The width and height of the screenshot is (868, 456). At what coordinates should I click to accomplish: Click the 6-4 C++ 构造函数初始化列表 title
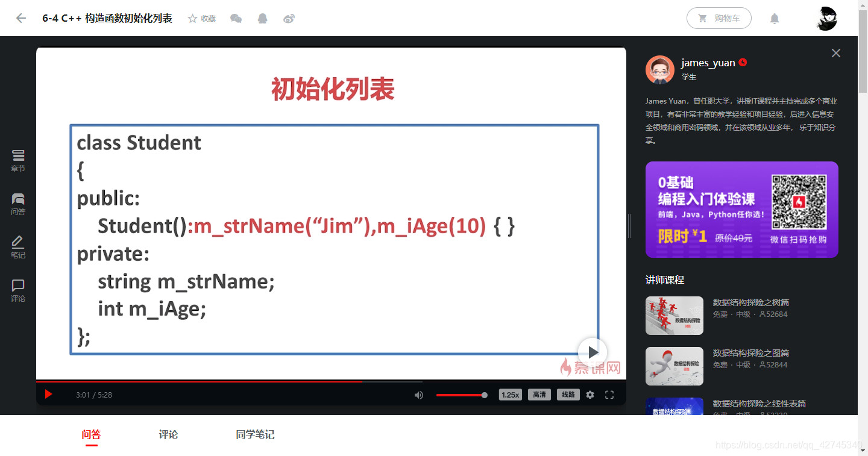click(x=107, y=18)
